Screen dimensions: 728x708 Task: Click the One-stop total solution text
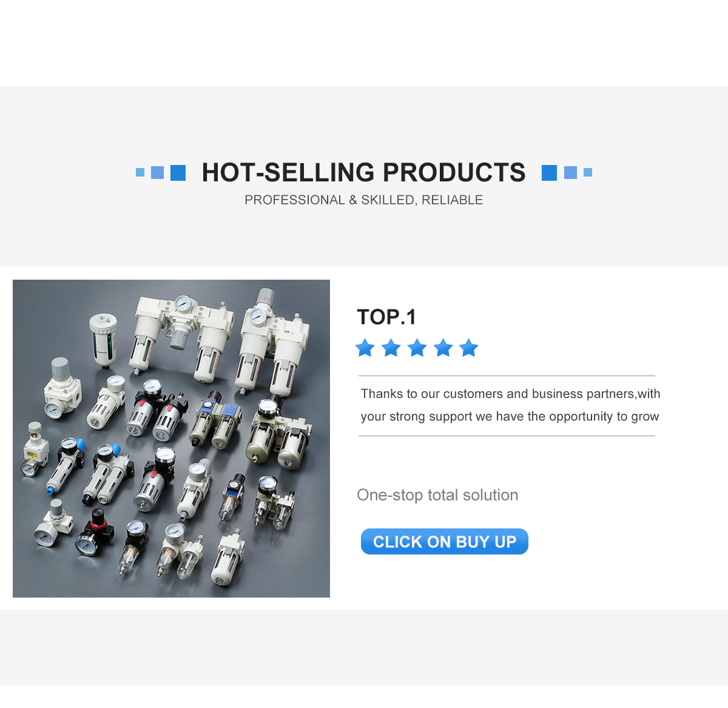[x=437, y=495]
